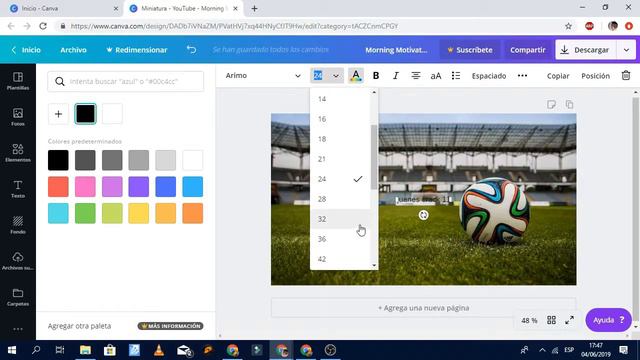Switch to the Inicio - Canva browser tab
This screenshot has height=360, width=640.
pos(61,8)
